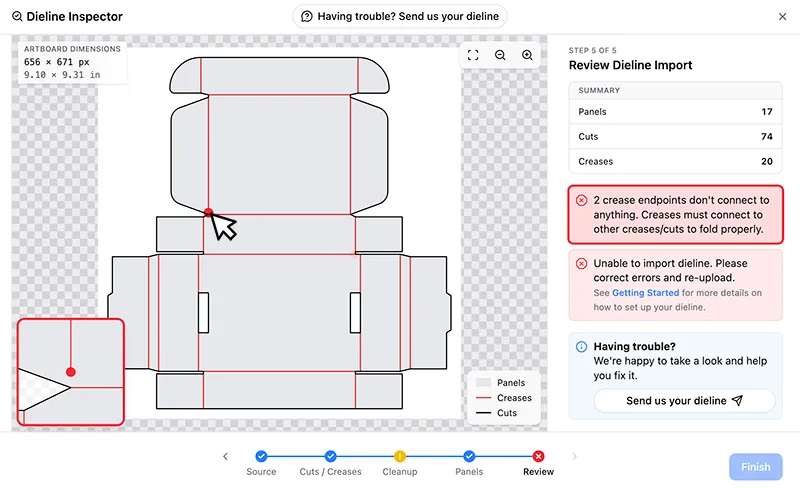Click the Cuts legend line
The height and width of the screenshot is (488, 800).
pyautogui.click(x=483, y=413)
